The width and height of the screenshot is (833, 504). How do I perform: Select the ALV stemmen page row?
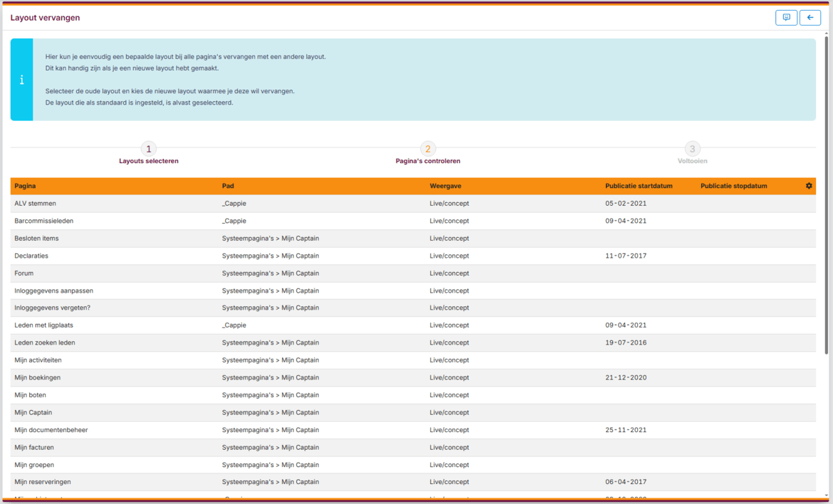(35, 204)
